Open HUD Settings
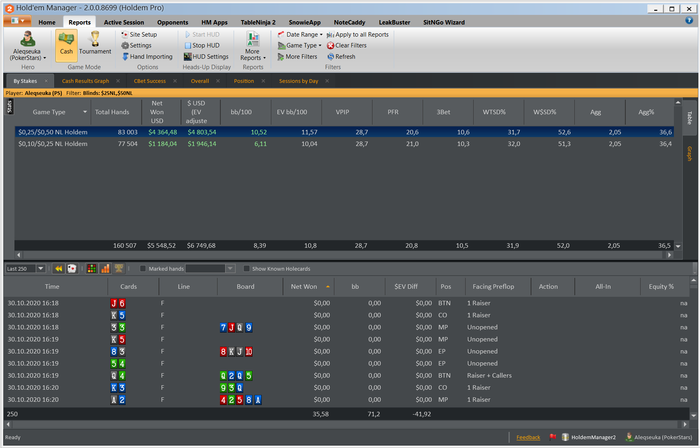 click(206, 57)
